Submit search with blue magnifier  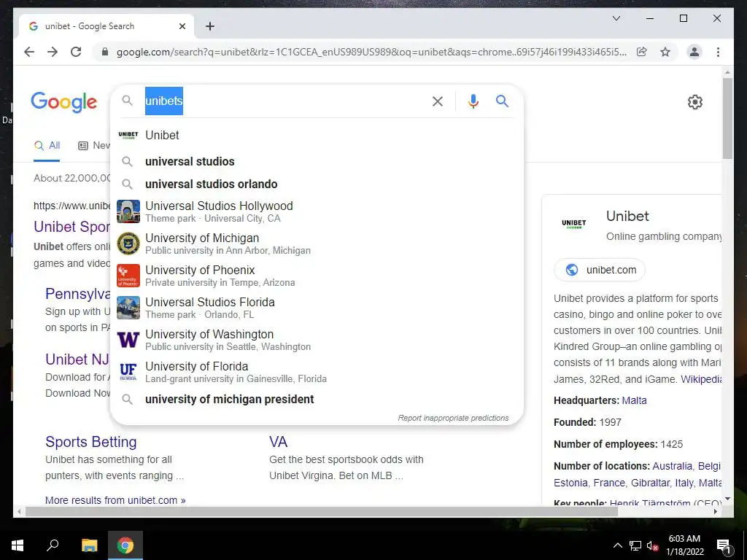(502, 101)
